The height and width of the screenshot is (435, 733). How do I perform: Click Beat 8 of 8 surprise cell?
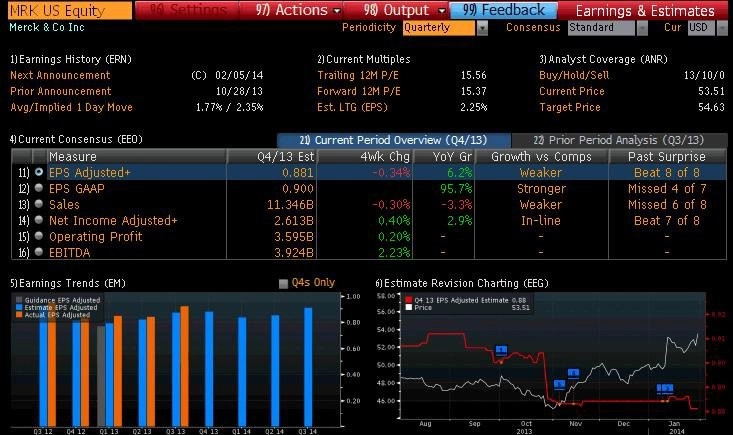(667, 172)
